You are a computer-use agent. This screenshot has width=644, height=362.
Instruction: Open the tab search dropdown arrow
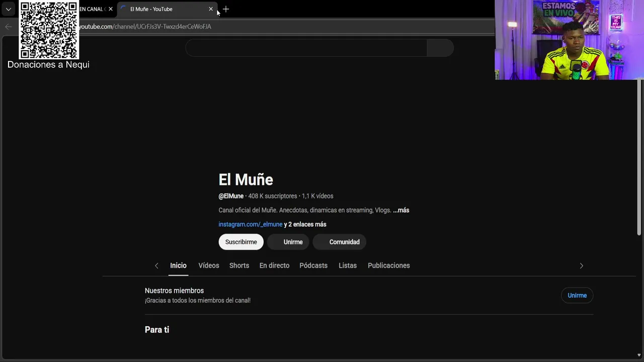[8, 9]
